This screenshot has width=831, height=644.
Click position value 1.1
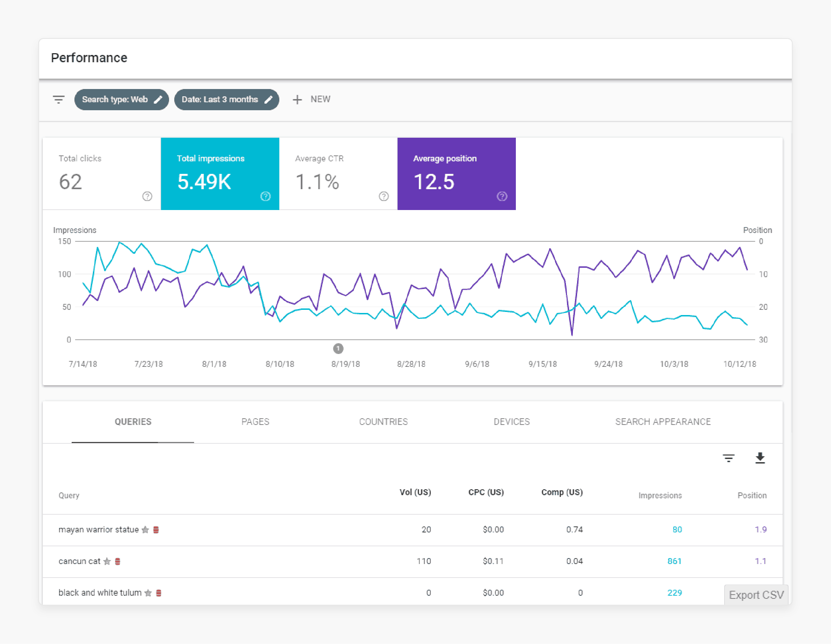click(x=761, y=561)
